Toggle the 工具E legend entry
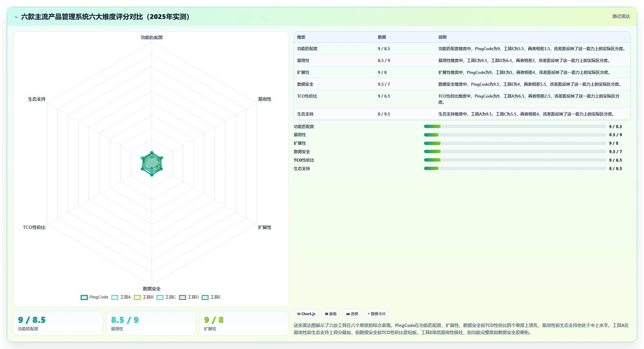The image size is (644, 349). tap(211, 297)
